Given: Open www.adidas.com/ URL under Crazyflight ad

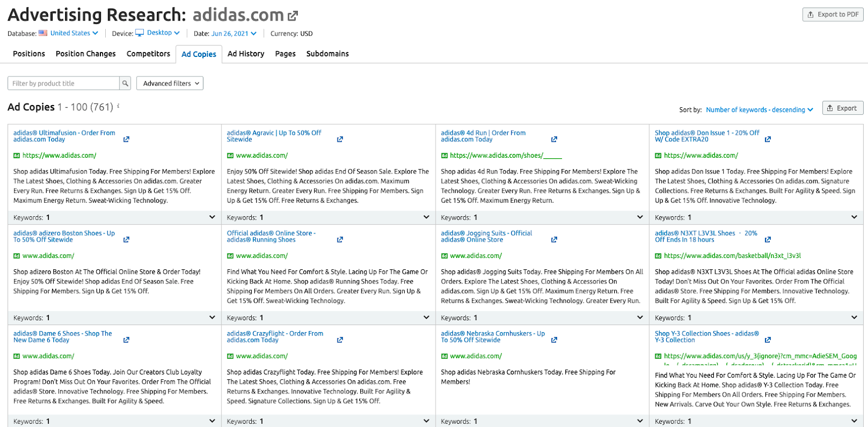Looking at the screenshot, I should tap(261, 356).
